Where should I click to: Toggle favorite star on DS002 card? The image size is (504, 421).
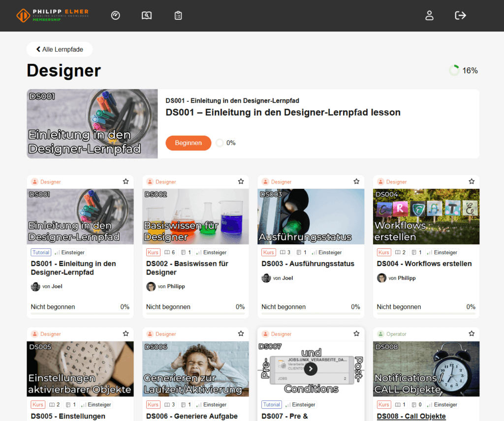click(241, 181)
